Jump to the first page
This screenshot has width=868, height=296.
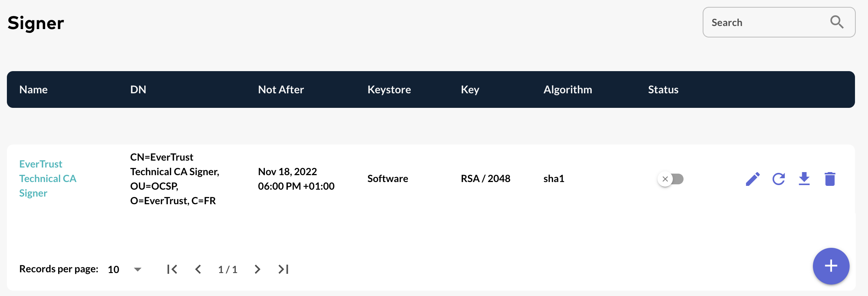click(172, 269)
